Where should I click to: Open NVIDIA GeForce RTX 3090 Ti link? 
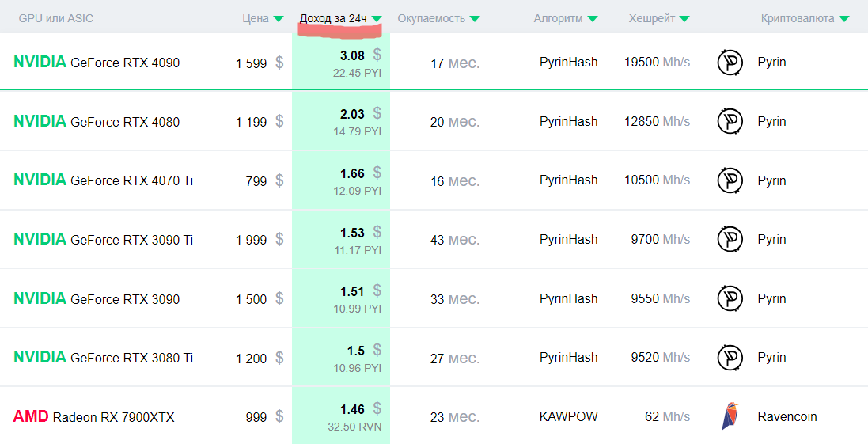pyautogui.click(x=103, y=239)
